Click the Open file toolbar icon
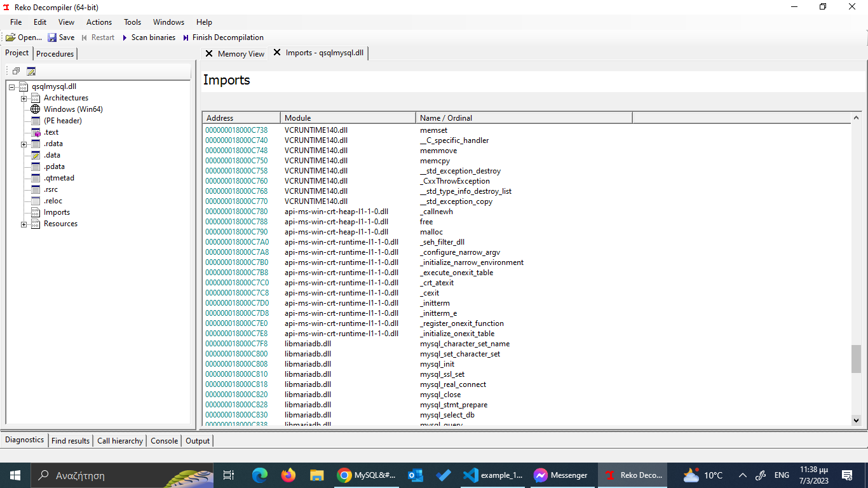This screenshot has width=868, height=488. [x=11, y=37]
